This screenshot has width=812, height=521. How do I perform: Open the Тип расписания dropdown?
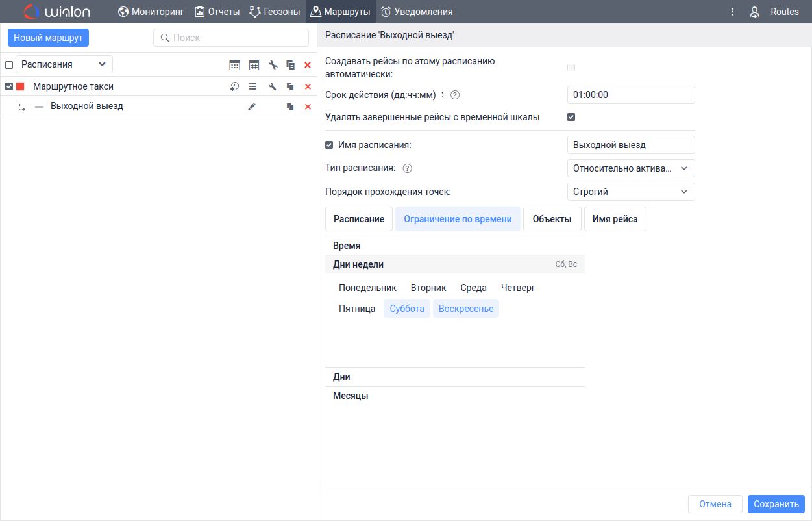coord(630,168)
